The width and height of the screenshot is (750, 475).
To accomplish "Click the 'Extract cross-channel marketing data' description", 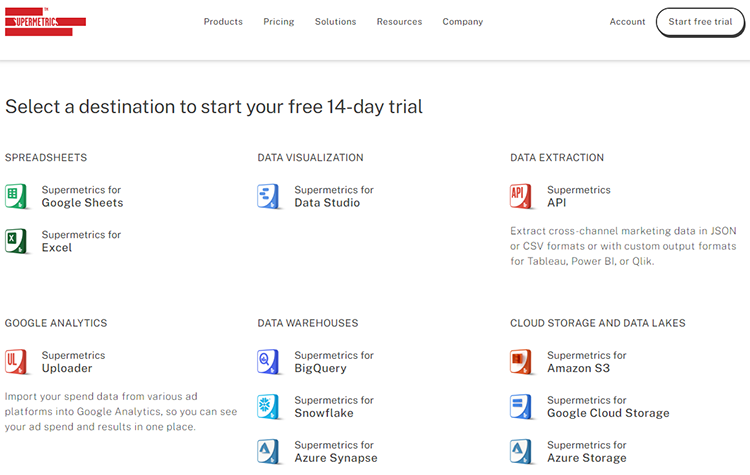I will (623, 246).
